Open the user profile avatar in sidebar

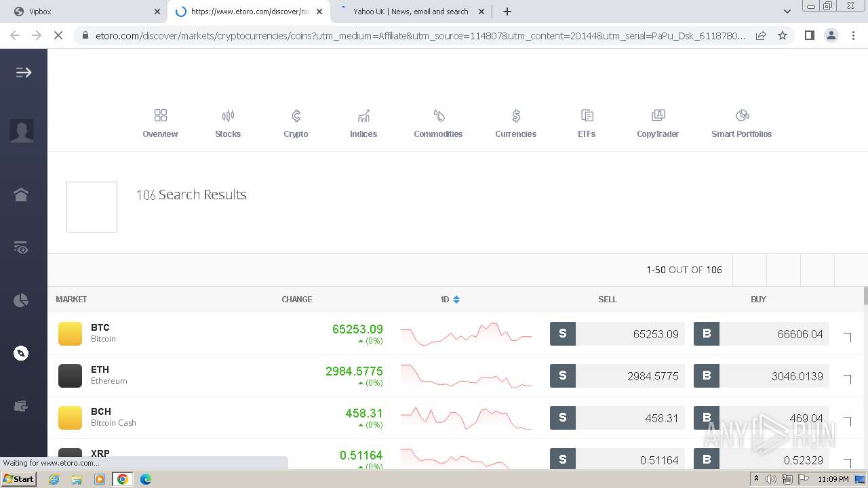tap(22, 130)
